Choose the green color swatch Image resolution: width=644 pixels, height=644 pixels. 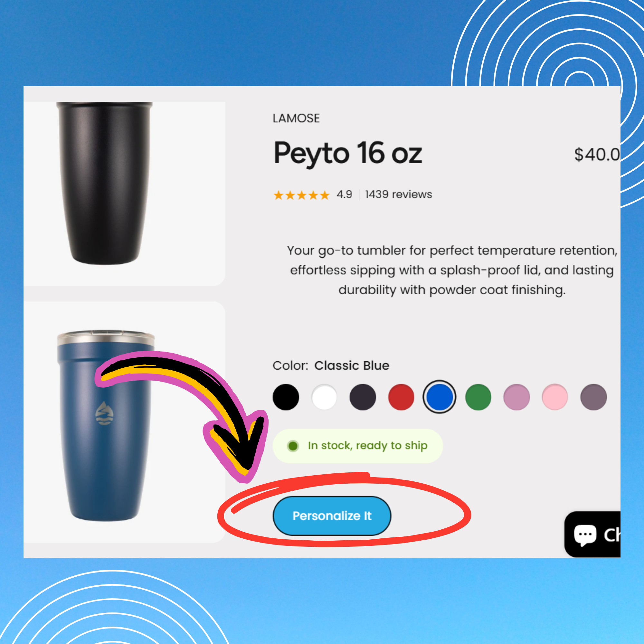click(x=478, y=397)
